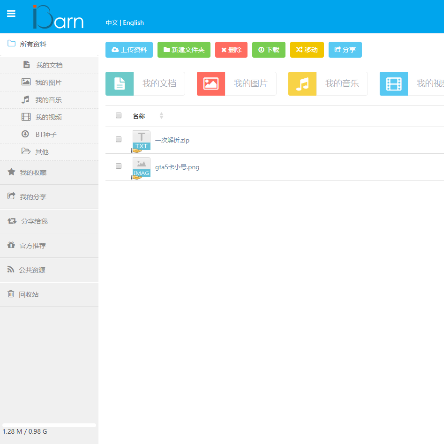Click the RSS public resources icon in sidebar
The width and height of the screenshot is (444, 444).
click(x=11, y=269)
